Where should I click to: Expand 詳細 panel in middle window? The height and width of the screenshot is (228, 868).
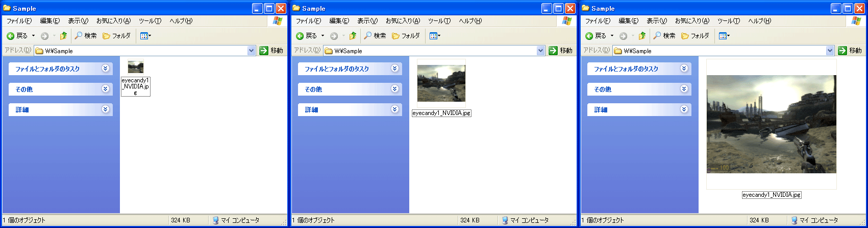pyautogui.click(x=395, y=109)
